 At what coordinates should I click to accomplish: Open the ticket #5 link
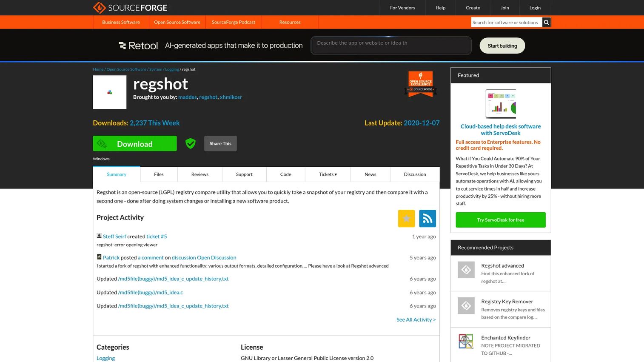point(157,237)
